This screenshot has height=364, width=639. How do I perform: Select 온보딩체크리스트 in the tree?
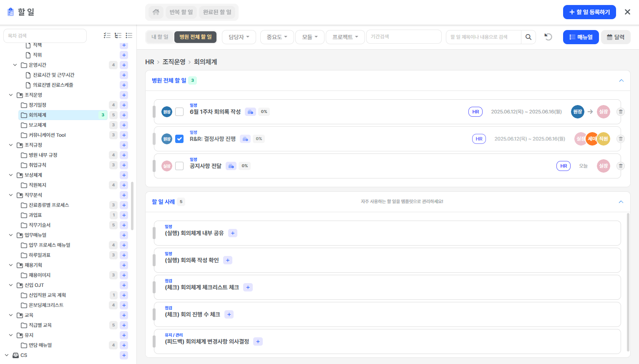point(46,305)
